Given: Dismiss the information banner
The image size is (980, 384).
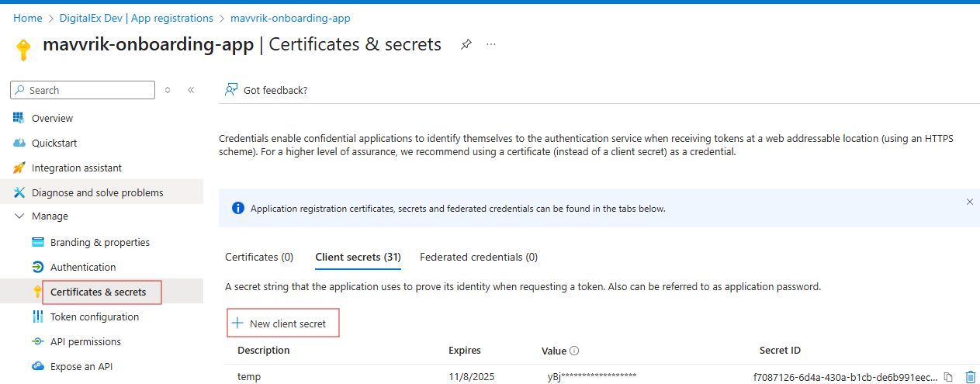Looking at the screenshot, I should point(969,202).
